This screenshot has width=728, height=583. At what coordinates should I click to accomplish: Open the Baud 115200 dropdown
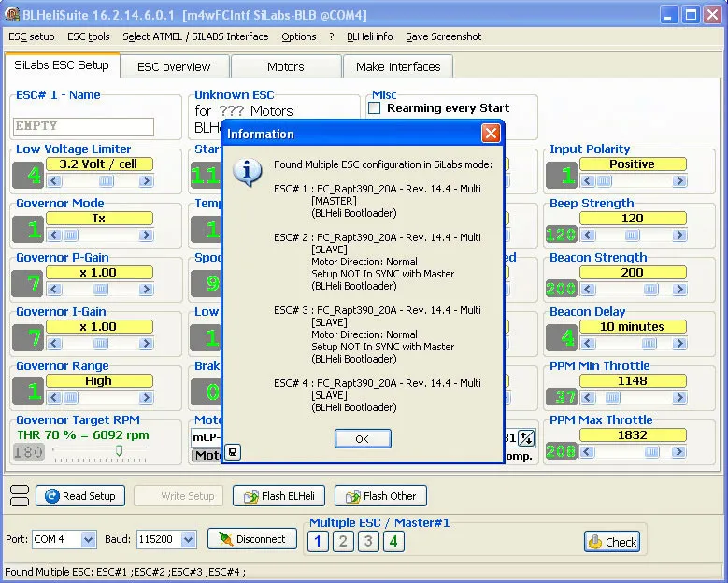point(188,539)
